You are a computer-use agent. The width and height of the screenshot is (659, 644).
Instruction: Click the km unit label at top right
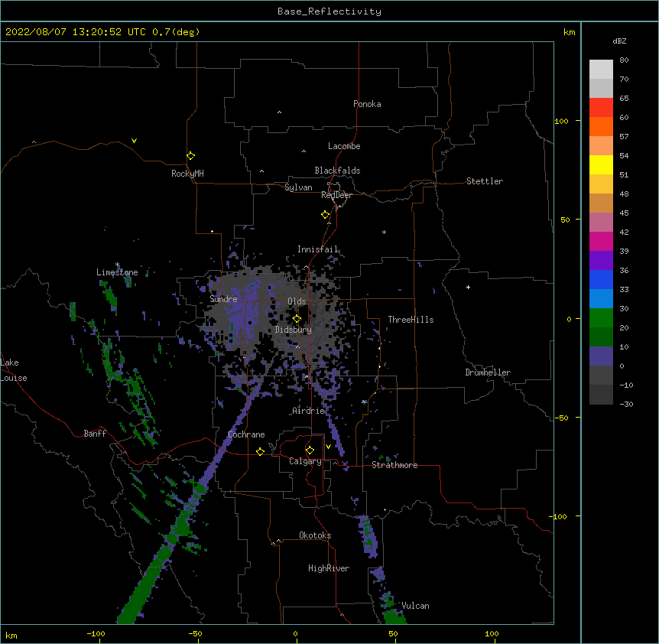(569, 32)
